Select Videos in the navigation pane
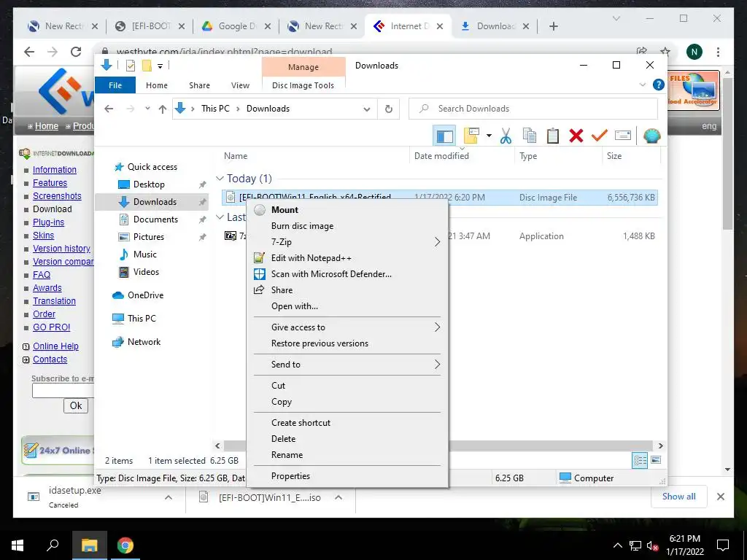The height and width of the screenshot is (560, 747). 146,272
